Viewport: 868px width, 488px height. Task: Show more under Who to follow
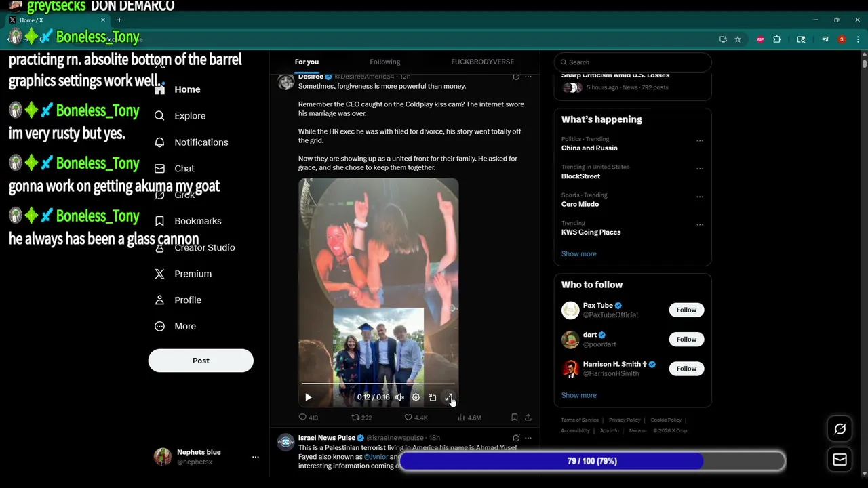click(579, 395)
